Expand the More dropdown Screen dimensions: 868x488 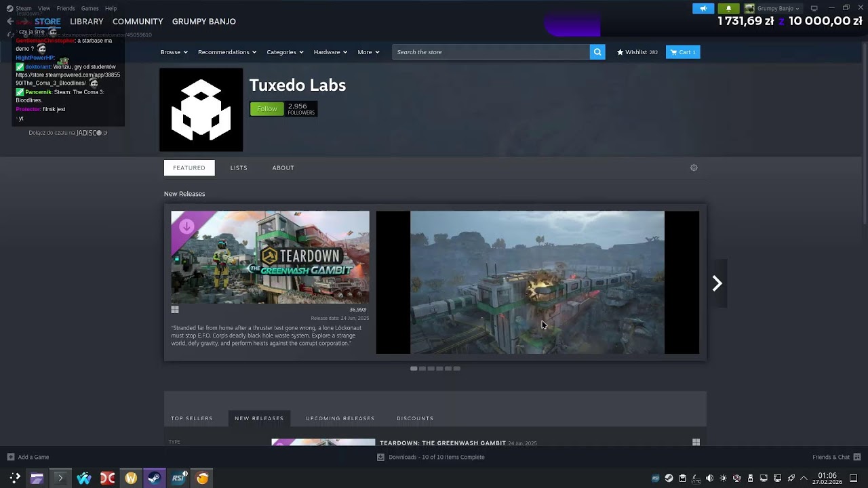point(368,52)
